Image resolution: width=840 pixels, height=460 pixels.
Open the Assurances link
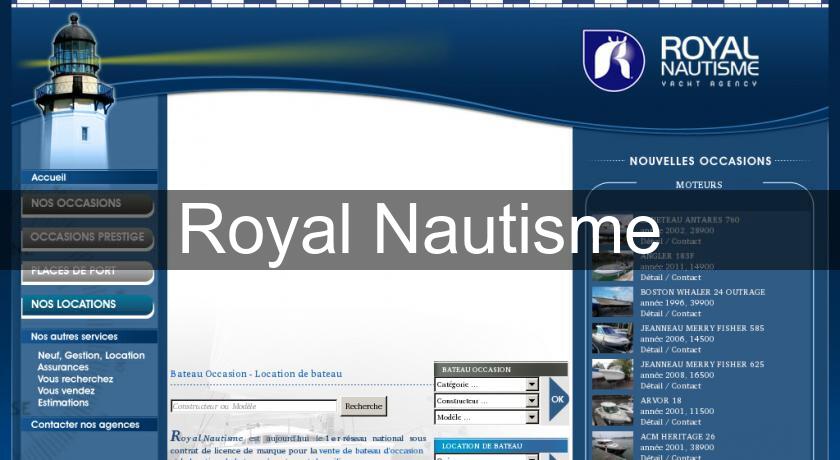tap(63, 367)
